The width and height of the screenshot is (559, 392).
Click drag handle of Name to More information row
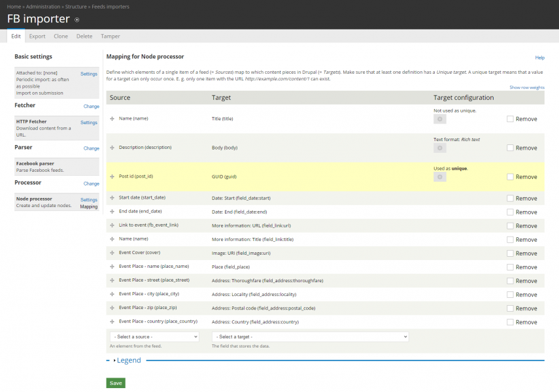click(112, 239)
